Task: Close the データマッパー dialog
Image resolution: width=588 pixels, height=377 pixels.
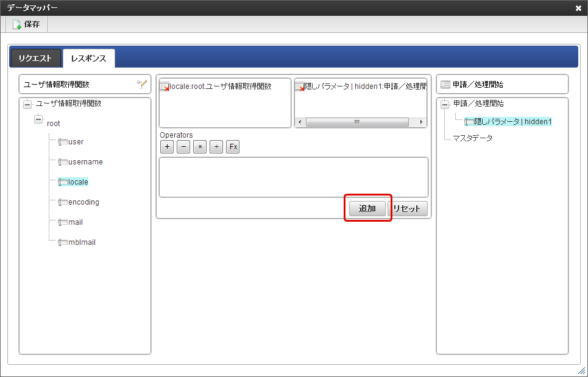Action: [578, 9]
